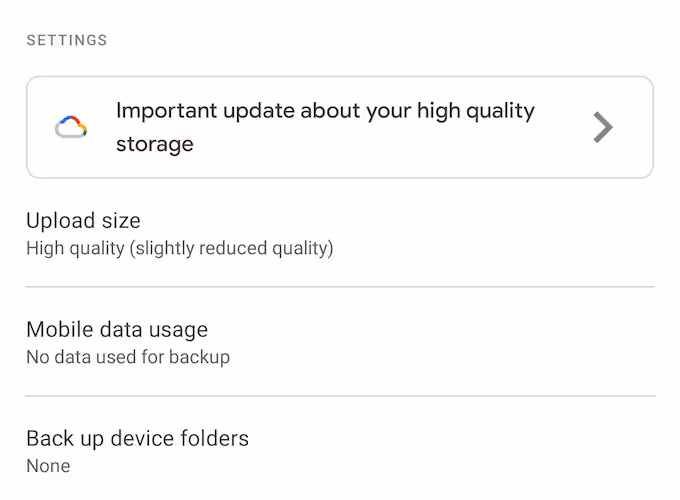This screenshot has width=680, height=500.
Task: Open the important high quality storage update
Action: [338, 127]
